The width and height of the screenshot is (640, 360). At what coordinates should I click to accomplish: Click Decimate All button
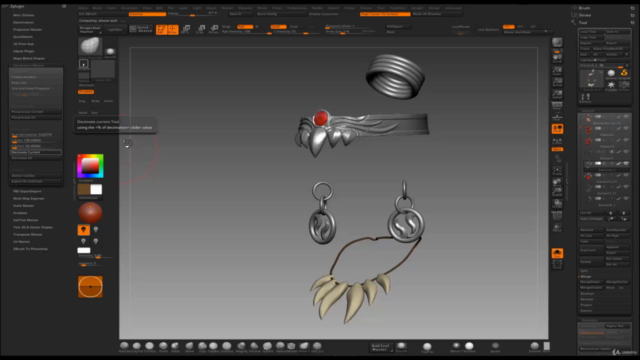point(36,158)
